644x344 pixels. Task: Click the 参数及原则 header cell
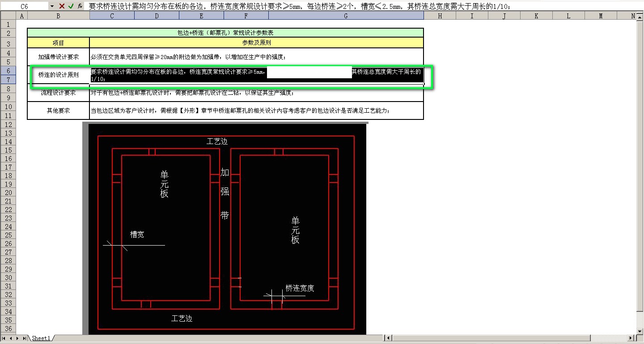[x=257, y=43]
